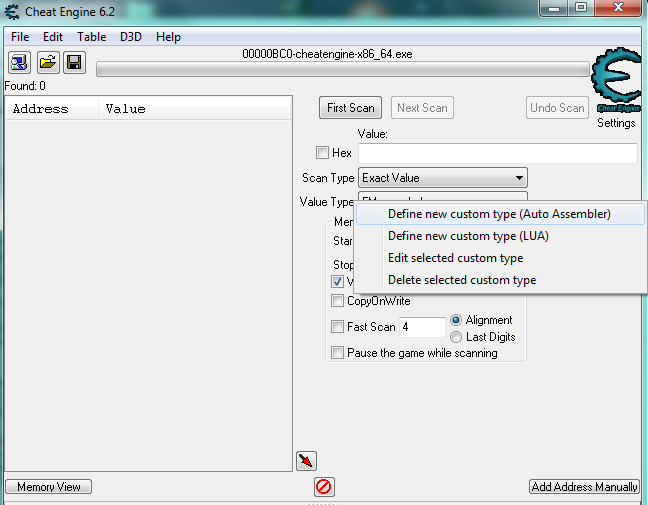This screenshot has height=505, width=648.
Task: Enable the Fast Scan checkbox
Action: [337, 326]
